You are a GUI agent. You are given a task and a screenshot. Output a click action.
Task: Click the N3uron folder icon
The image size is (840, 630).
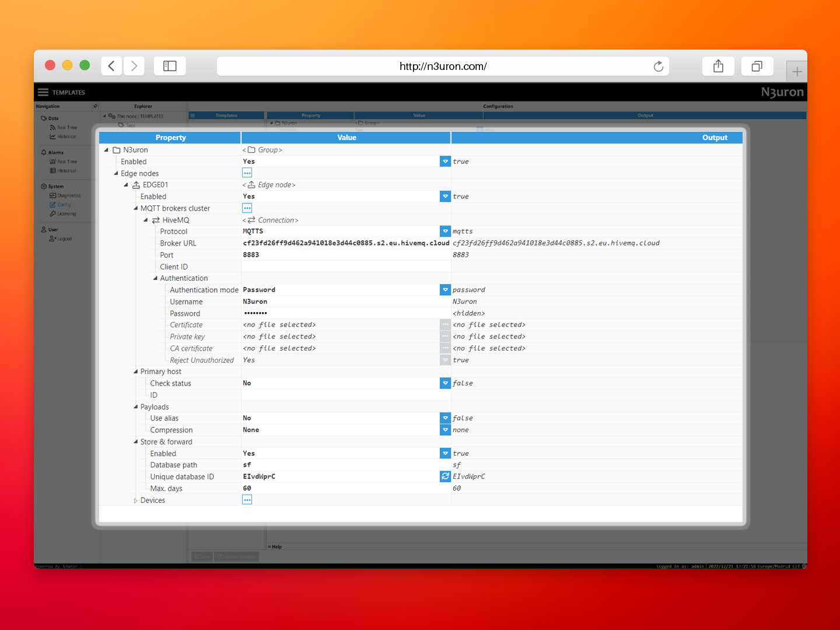click(x=117, y=150)
